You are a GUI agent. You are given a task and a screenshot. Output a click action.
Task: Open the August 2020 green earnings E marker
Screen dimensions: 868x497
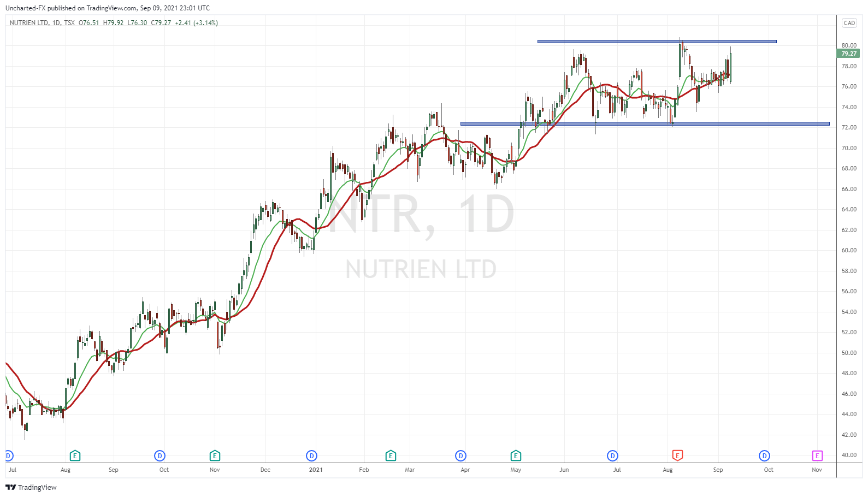(75, 455)
